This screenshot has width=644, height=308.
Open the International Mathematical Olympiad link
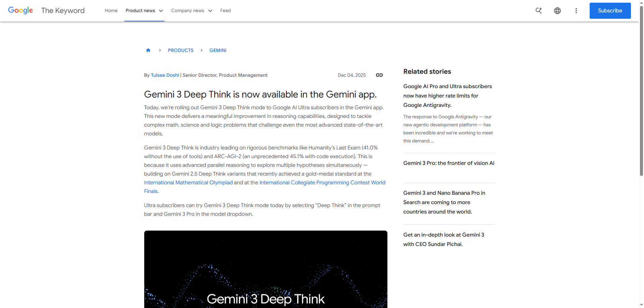[x=188, y=182]
